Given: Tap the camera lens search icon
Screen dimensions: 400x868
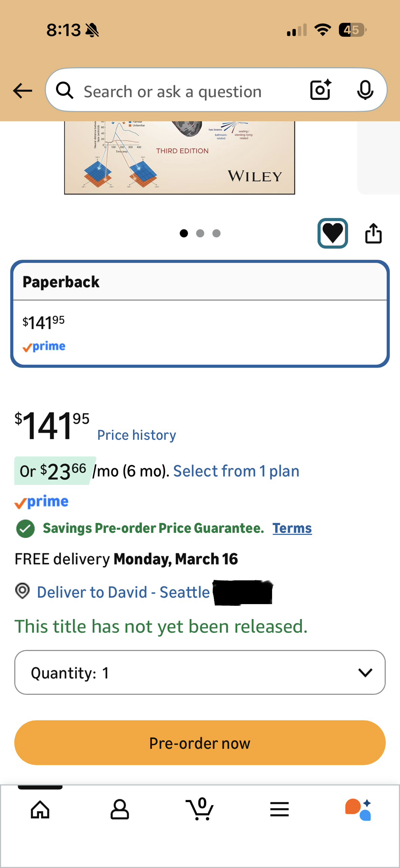Looking at the screenshot, I should [321, 90].
